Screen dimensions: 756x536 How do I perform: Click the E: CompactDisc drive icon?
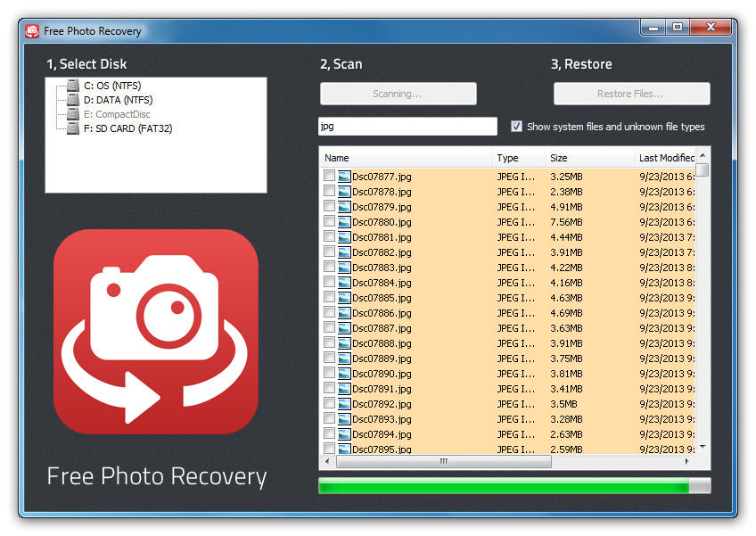pyautogui.click(x=73, y=114)
